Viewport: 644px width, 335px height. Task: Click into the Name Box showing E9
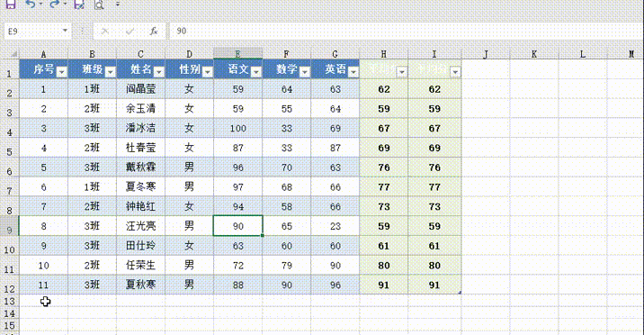coord(32,32)
